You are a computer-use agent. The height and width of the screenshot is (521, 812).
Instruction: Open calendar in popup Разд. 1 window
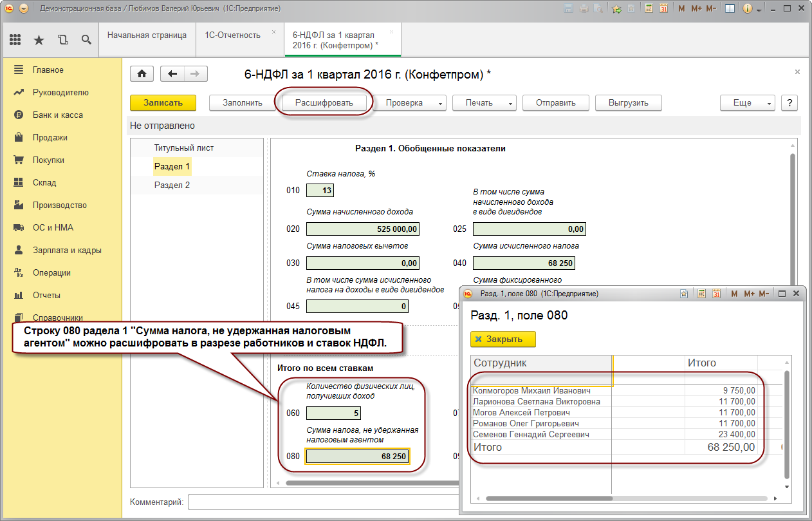click(716, 294)
